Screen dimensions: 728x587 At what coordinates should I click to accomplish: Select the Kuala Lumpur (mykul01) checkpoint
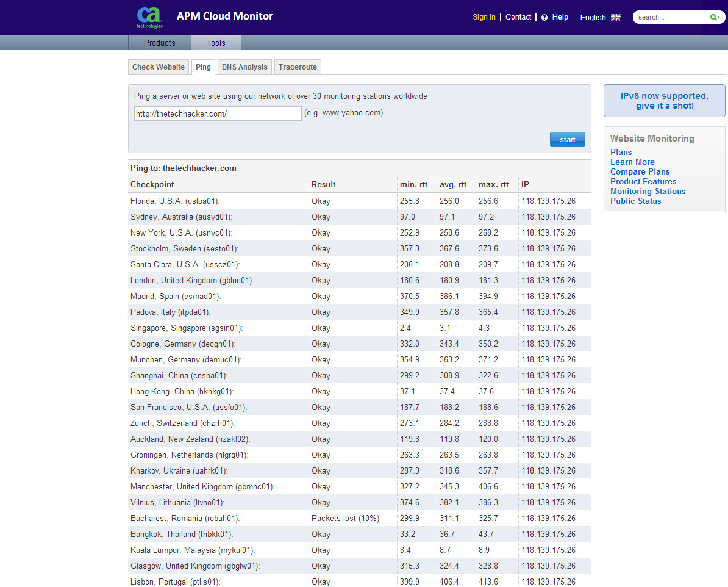(193, 550)
